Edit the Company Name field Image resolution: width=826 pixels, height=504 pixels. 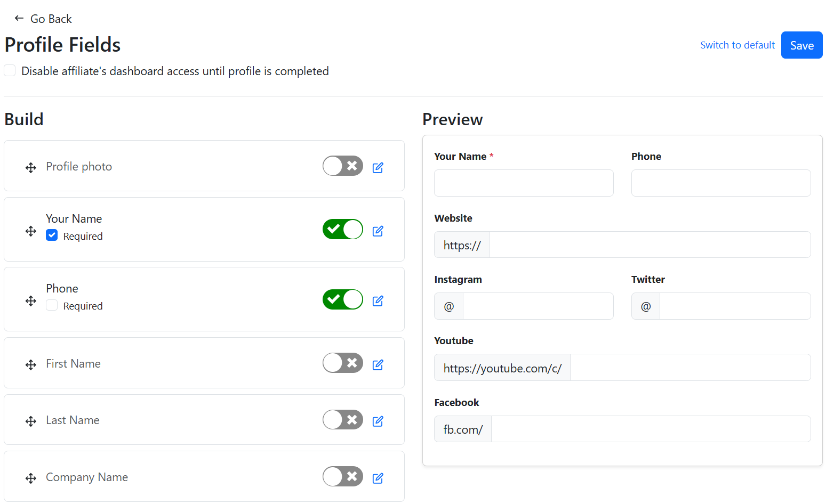(378, 478)
